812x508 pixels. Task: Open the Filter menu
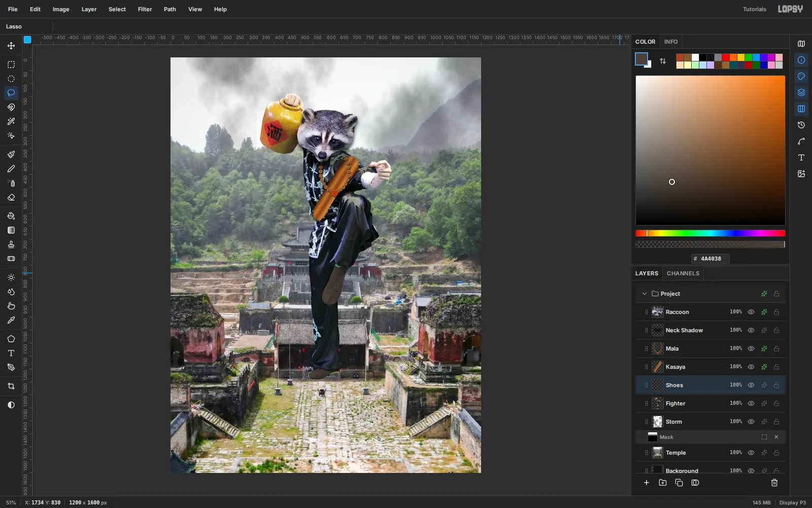[x=145, y=9]
